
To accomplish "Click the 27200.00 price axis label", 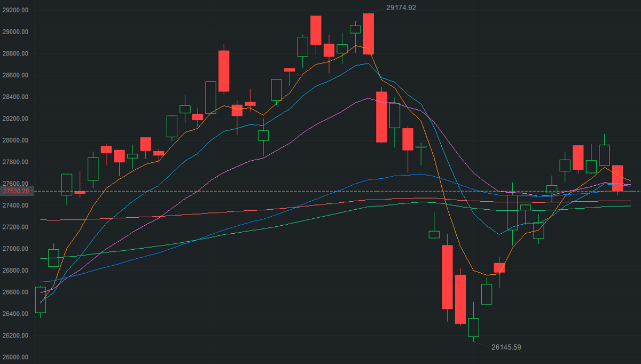I will pos(17,227).
